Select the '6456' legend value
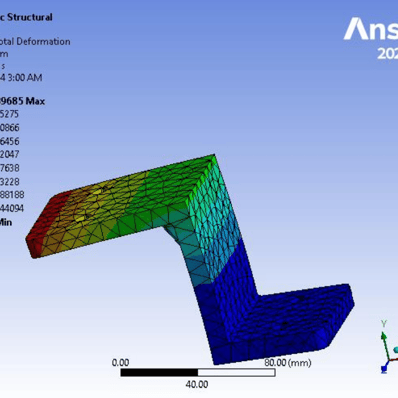This screenshot has height=398, width=398. click(x=10, y=141)
